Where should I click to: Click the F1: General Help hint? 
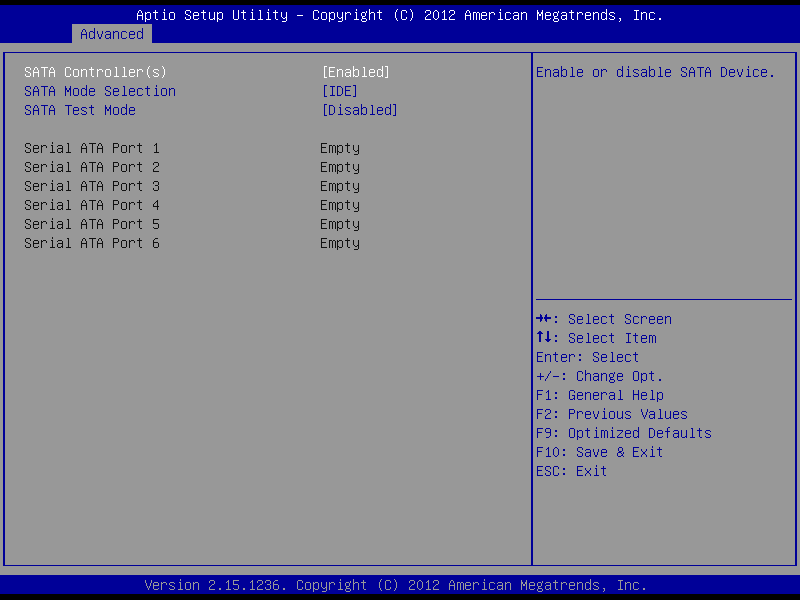point(599,395)
